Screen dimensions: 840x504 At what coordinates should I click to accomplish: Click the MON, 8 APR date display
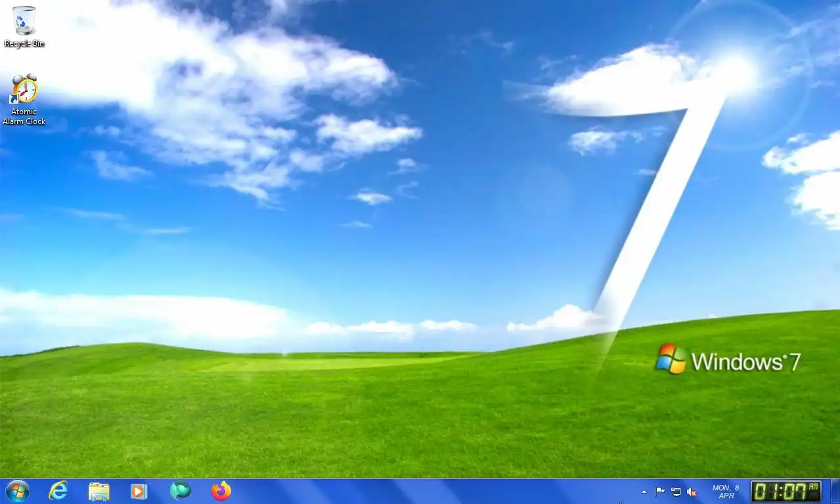pyautogui.click(x=726, y=492)
